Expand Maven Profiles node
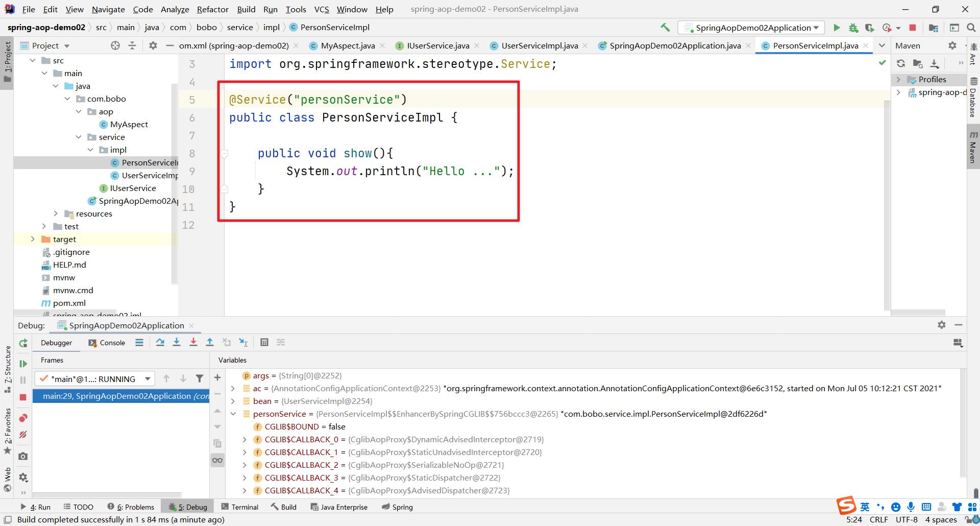Image resolution: width=980 pixels, height=526 pixels. click(x=899, y=79)
